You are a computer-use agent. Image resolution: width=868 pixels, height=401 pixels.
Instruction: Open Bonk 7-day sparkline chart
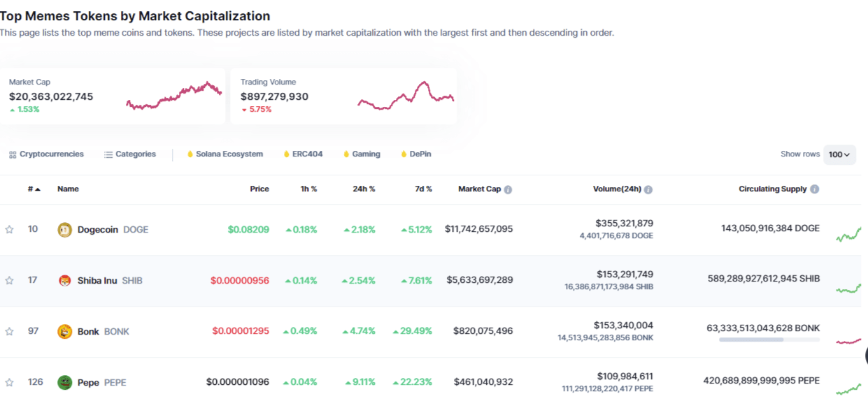848,341
